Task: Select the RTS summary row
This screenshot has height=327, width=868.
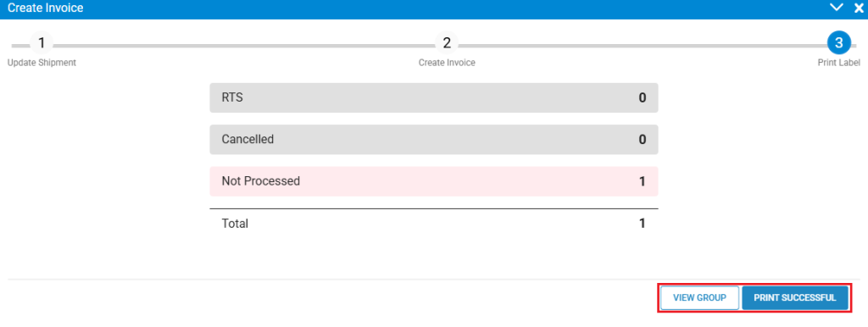Action: coord(433,98)
